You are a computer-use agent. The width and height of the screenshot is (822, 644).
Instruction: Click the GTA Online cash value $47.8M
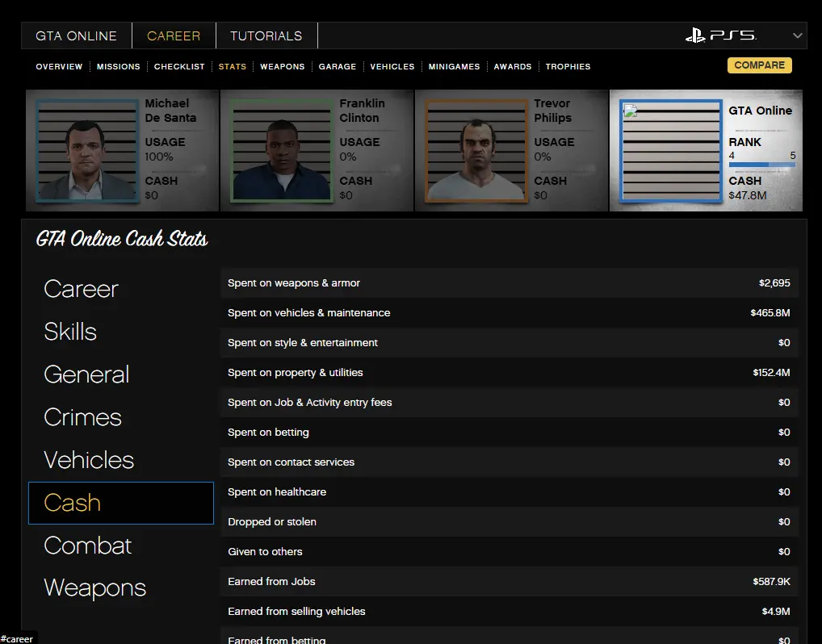click(748, 195)
